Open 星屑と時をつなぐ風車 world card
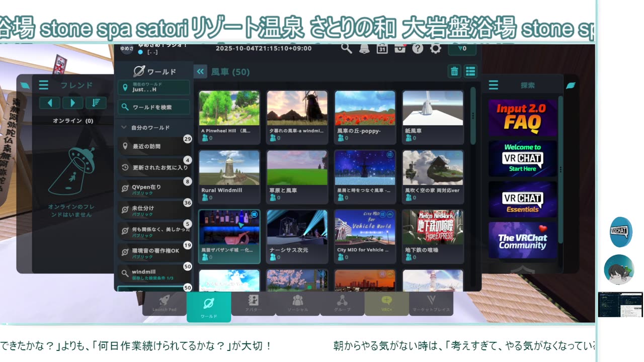Viewport: 644px width, 362px height. coord(365,177)
